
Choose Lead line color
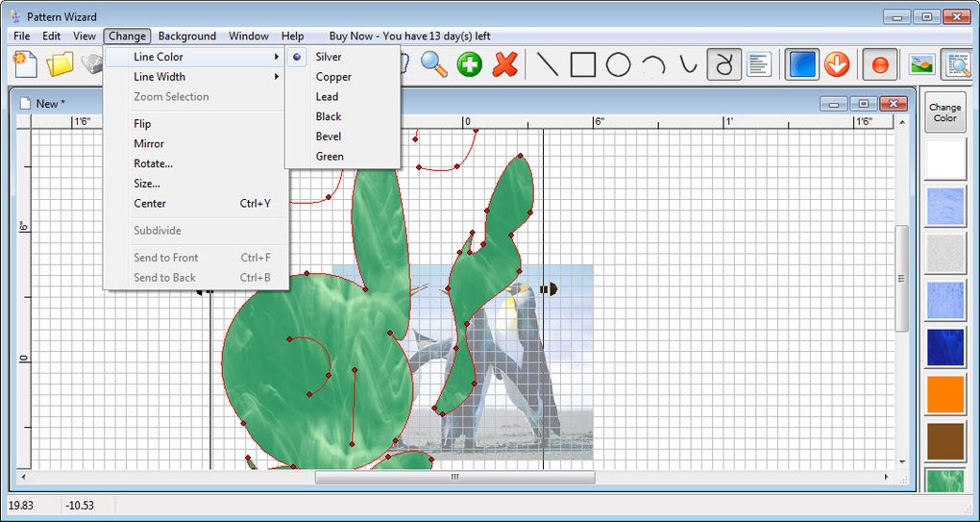(342, 97)
